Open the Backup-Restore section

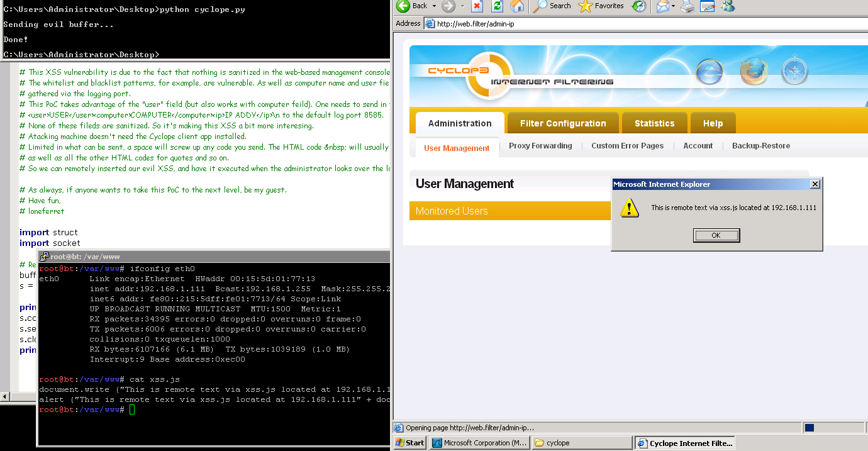coord(761,146)
